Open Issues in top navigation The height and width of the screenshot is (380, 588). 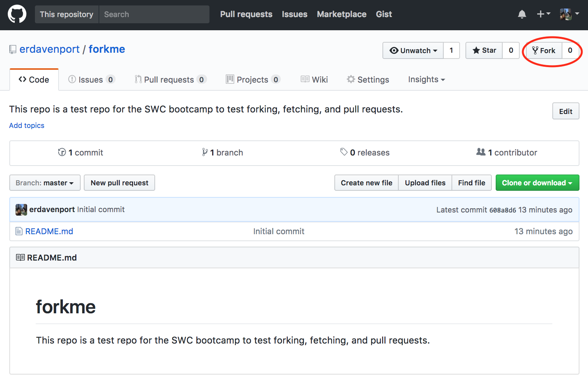(x=294, y=14)
